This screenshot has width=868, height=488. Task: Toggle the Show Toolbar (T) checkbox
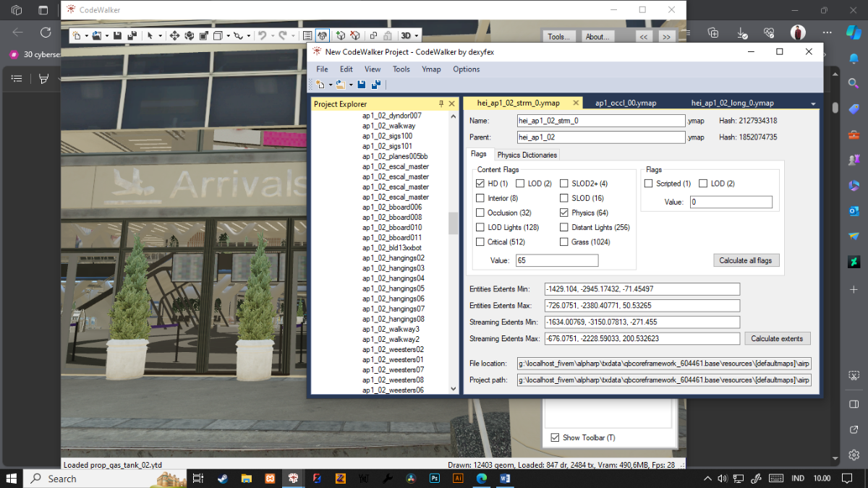pyautogui.click(x=555, y=437)
